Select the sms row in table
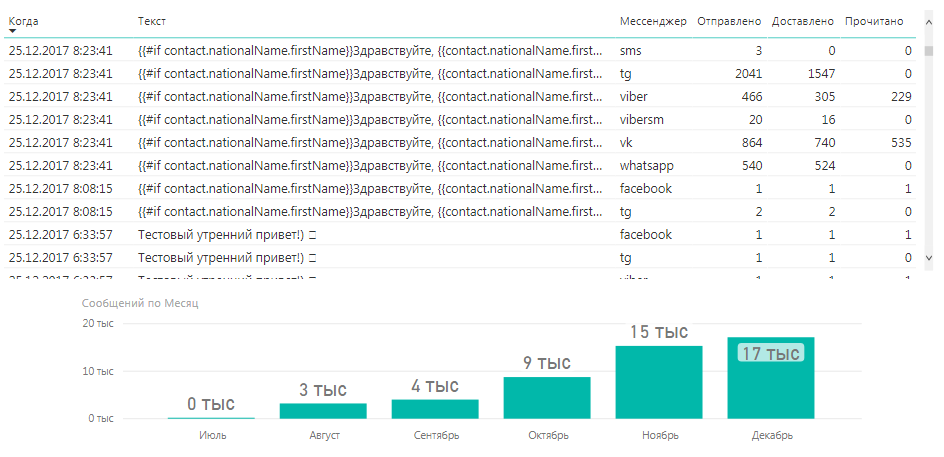Screen dimensions: 944x457 [460, 51]
